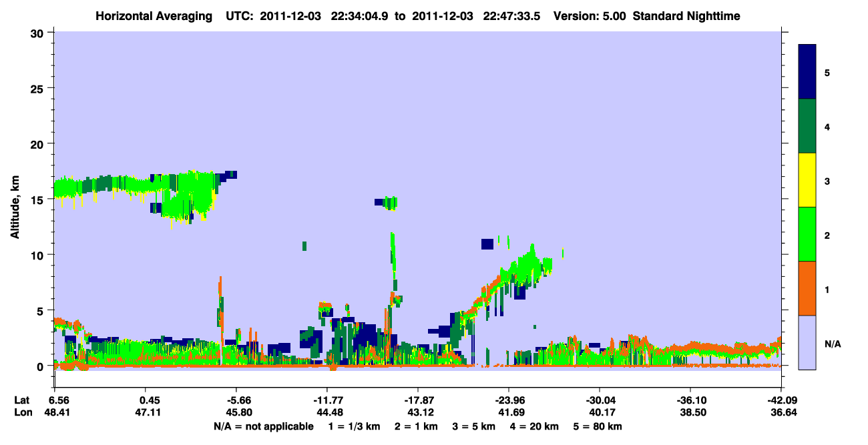Click 'Version: 5.00' in the title
The height and width of the screenshot is (445, 868).
[590, 15]
